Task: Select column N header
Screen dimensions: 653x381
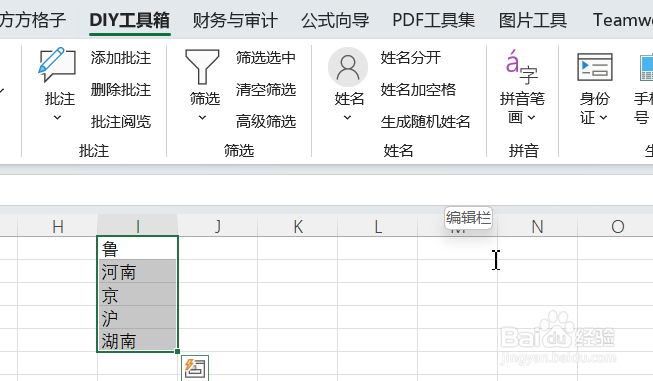Action: click(537, 226)
